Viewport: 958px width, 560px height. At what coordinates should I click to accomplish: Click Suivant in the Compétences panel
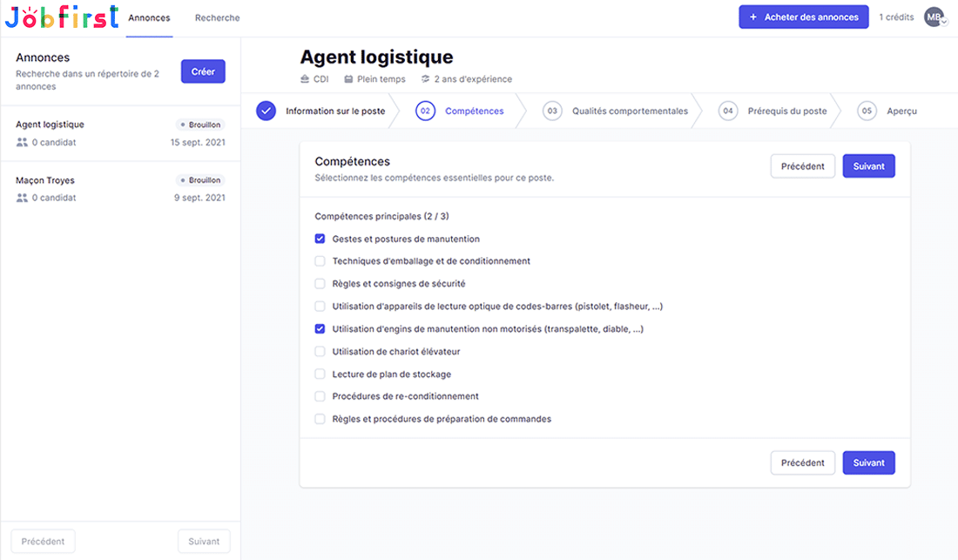point(868,165)
